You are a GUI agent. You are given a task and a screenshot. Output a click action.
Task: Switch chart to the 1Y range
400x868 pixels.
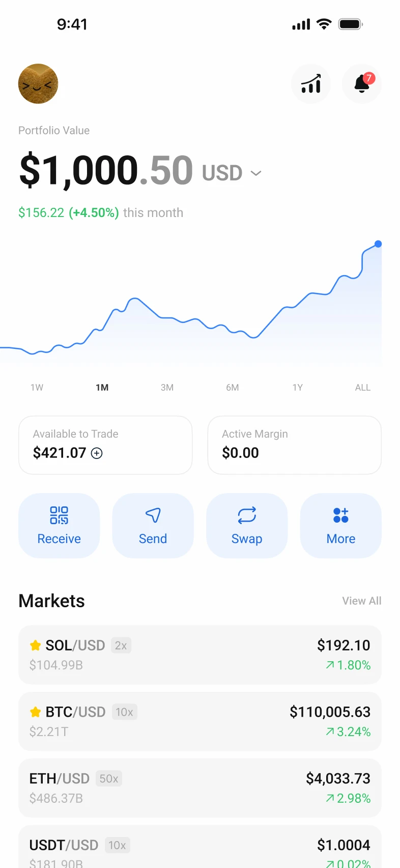[298, 388]
